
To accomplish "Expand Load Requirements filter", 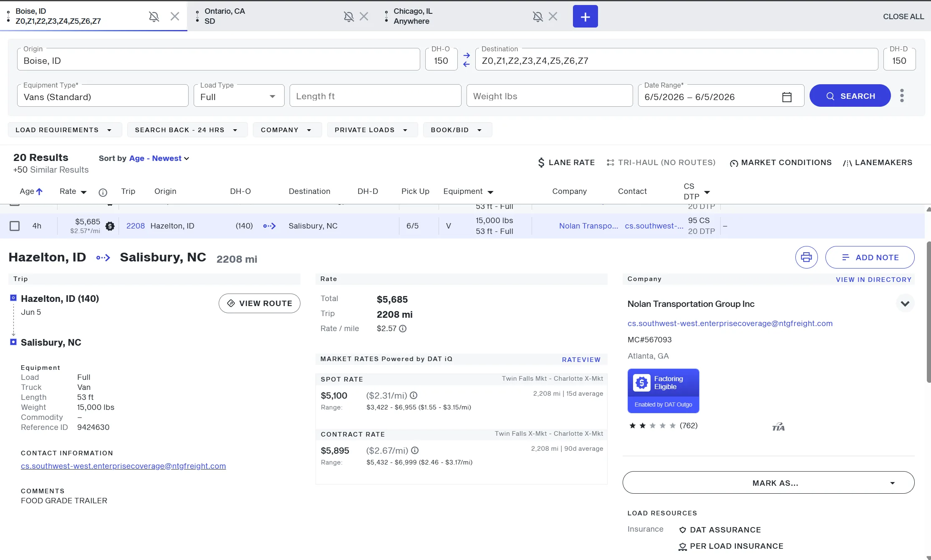I will pyautogui.click(x=65, y=130).
